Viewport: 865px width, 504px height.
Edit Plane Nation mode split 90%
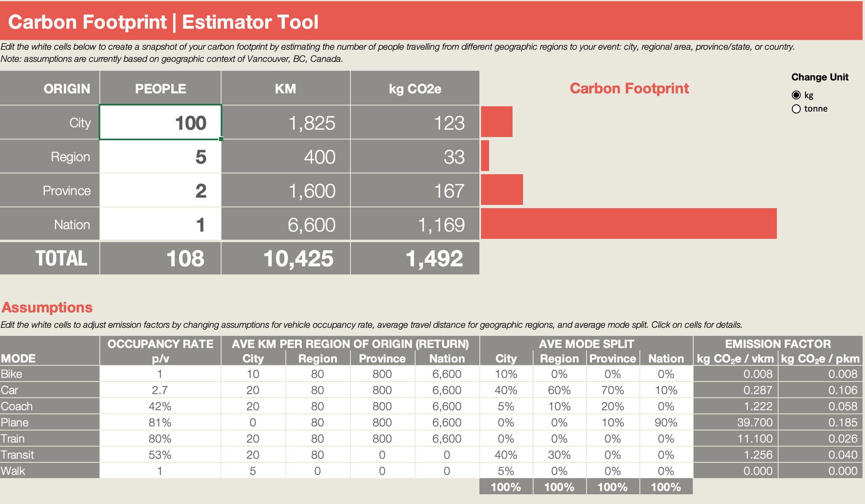pyautogui.click(x=666, y=422)
